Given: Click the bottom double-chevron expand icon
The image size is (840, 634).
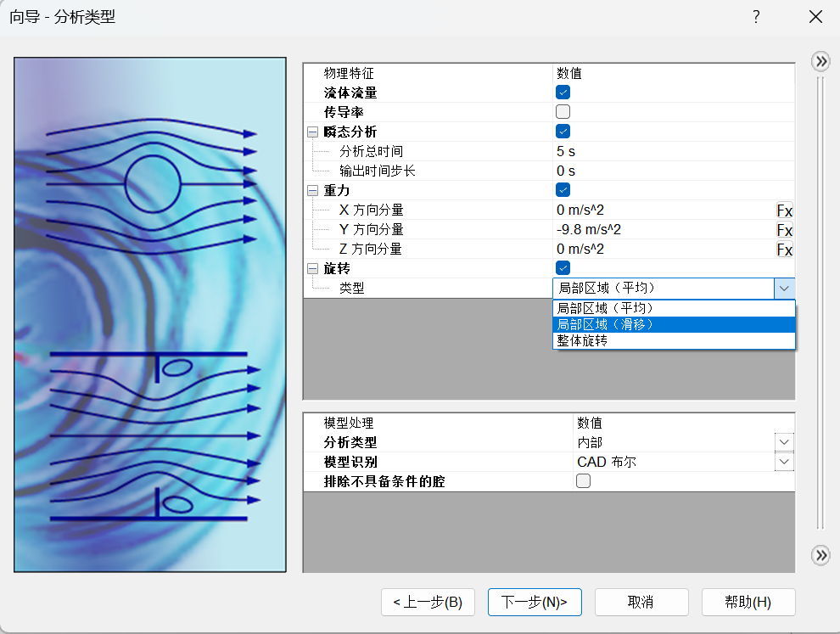Looking at the screenshot, I should [x=820, y=555].
